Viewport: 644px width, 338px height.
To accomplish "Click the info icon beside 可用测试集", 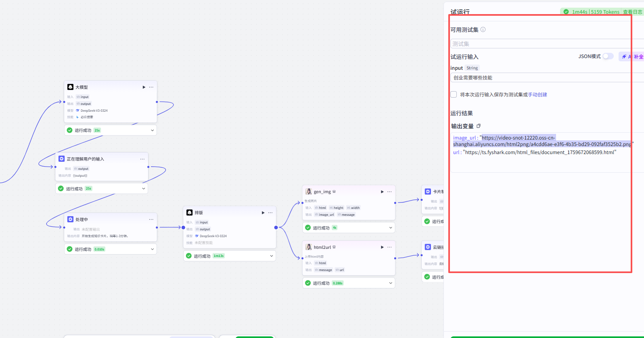I will 483,29.
